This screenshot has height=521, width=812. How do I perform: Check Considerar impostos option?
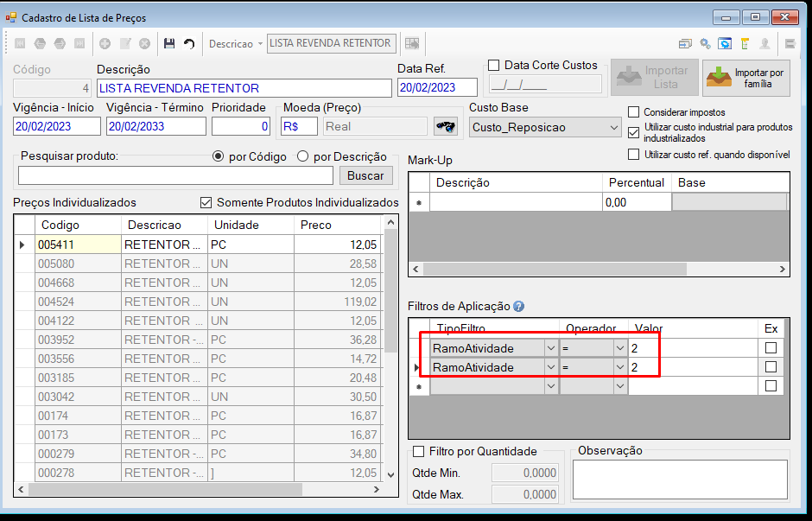(x=633, y=111)
